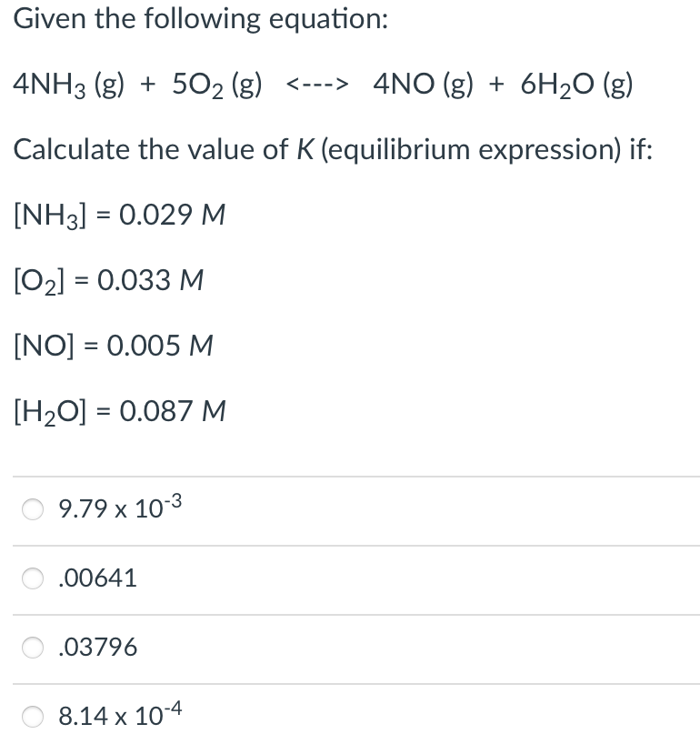
Task: Click the heading Given the following equation
Action: click(201, 17)
